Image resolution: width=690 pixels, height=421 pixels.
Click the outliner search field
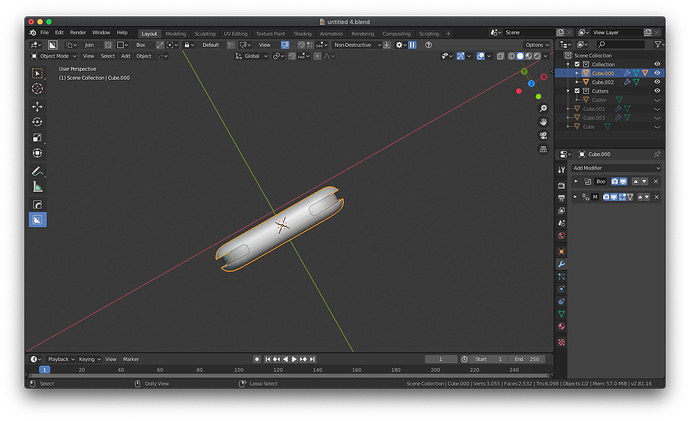coord(621,44)
